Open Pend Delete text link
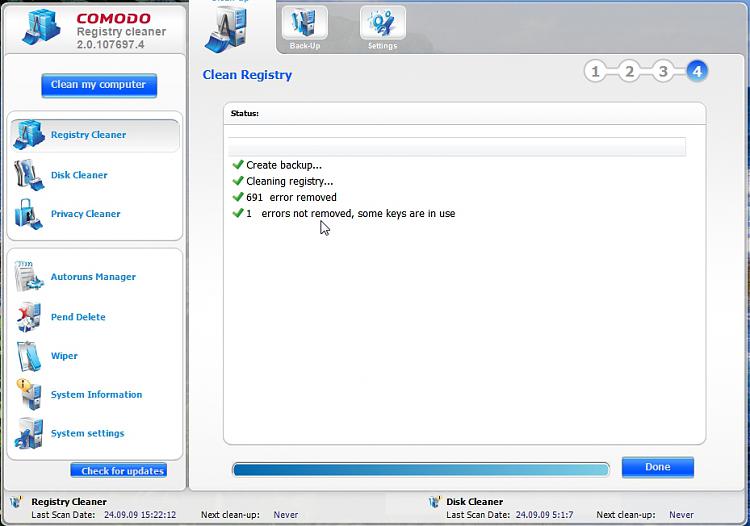Viewport: 750px width, 526px height. click(78, 317)
